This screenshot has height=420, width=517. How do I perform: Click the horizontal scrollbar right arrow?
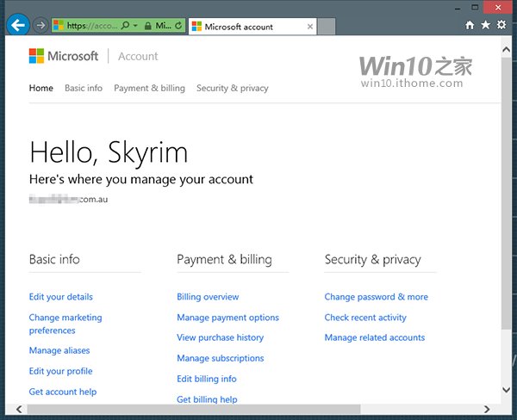487,409
